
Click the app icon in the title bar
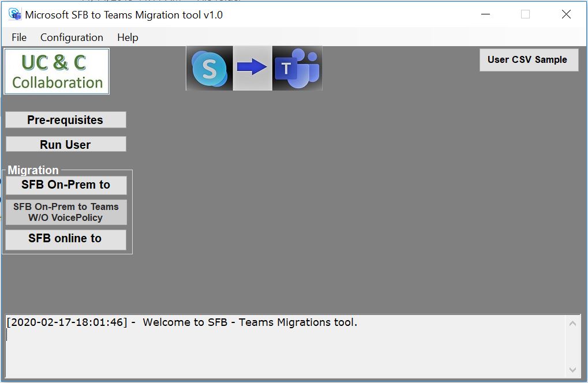coord(14,14)
